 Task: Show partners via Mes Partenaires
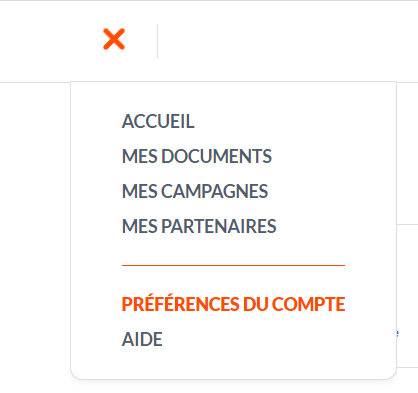199,226
